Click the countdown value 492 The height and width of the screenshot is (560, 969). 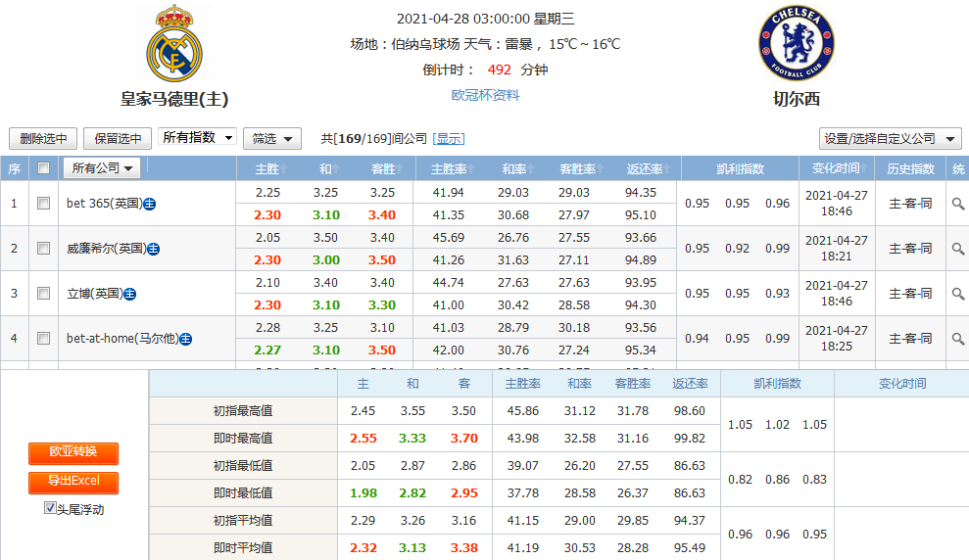(x=500, y=70)
